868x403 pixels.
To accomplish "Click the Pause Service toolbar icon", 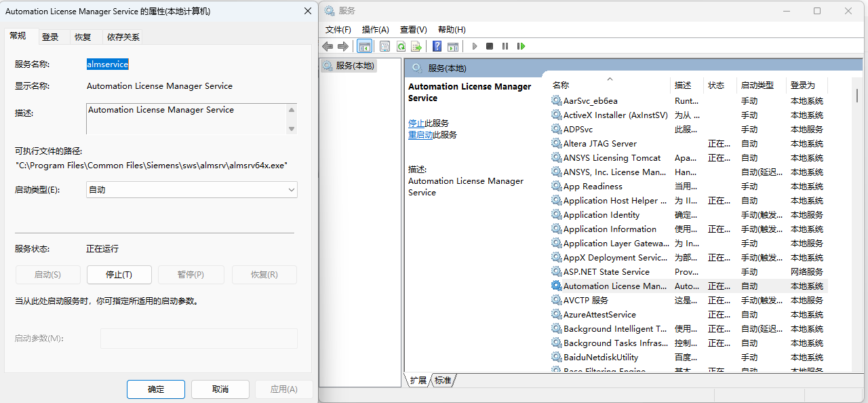I will click(x=505, y=45).
